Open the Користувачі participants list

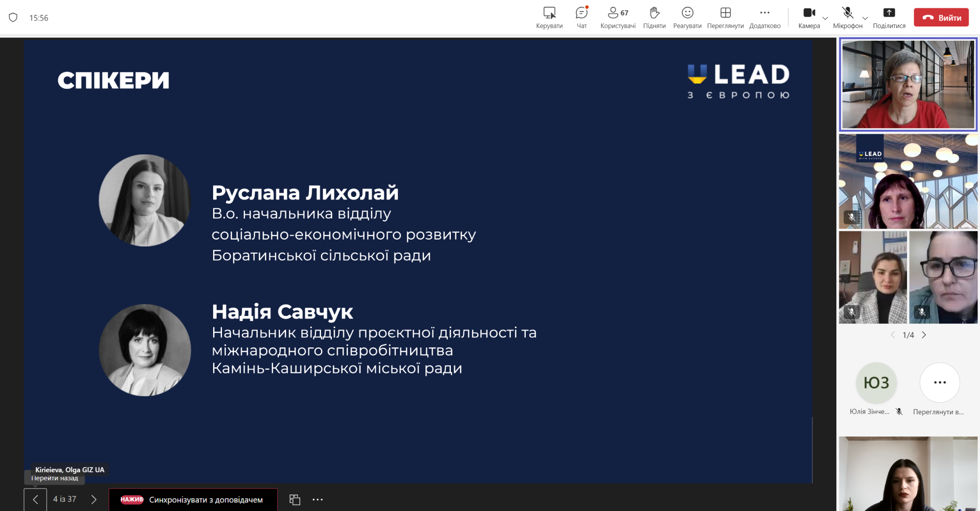pos(617,17)
